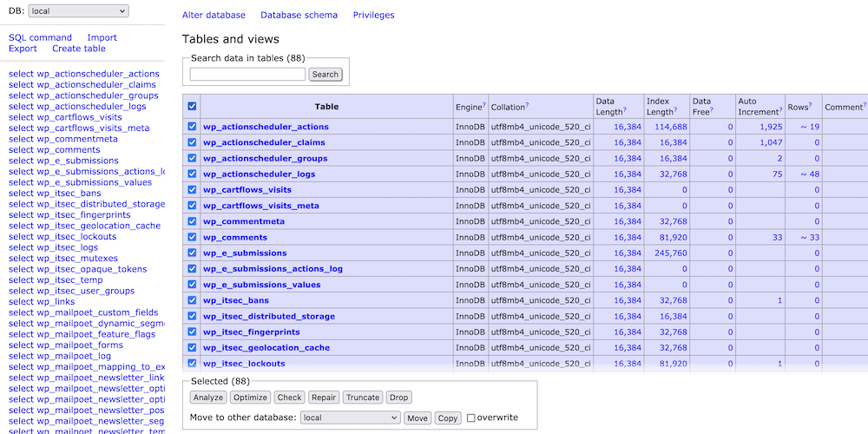
Task: Uncheck the wp_itsec_bans row checkbox
Action: point(192,300)
